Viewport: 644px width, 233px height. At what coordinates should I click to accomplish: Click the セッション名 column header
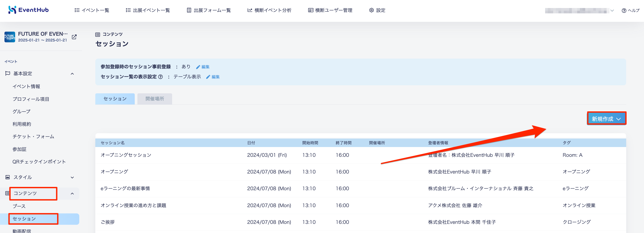click(112, 143)
